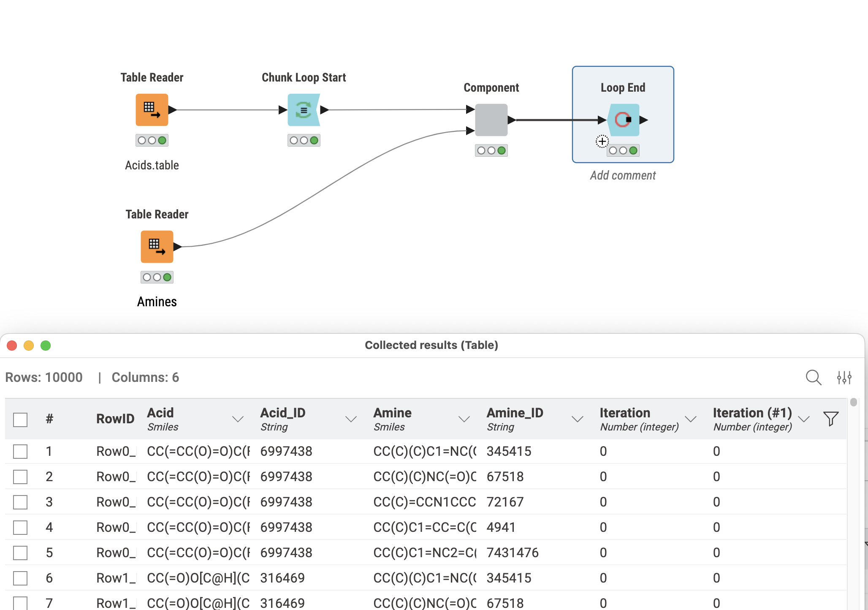Open table view settings sliders icon
The height and width of the screenshot is (610, 868).
coord(844,377)
